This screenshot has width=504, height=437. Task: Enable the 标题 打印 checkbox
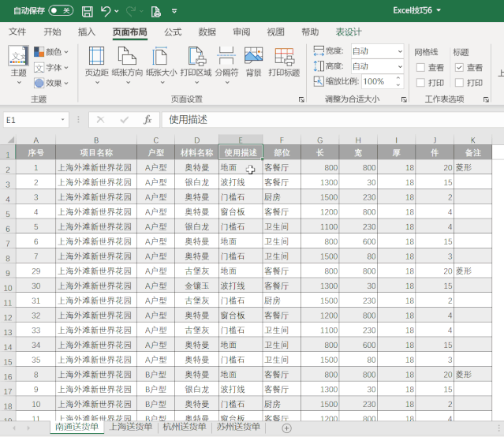pyautogui.click(x=459, y=83)
